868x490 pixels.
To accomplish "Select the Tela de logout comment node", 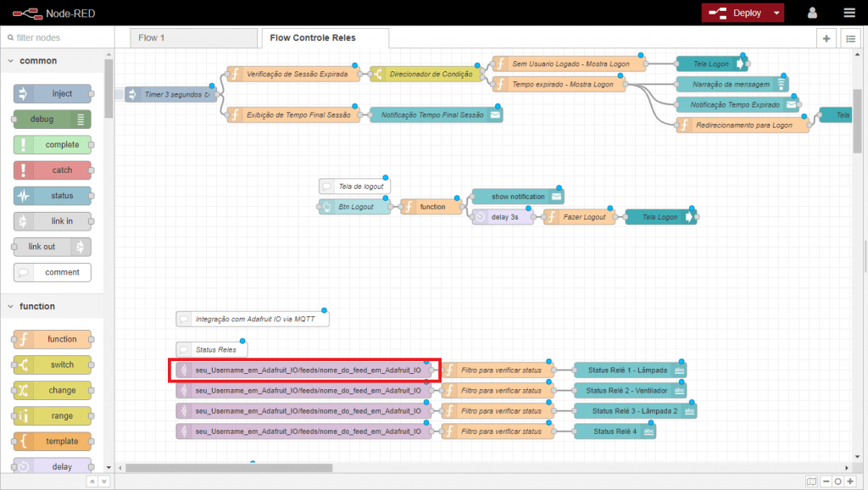I will click(x=355, y=186).
